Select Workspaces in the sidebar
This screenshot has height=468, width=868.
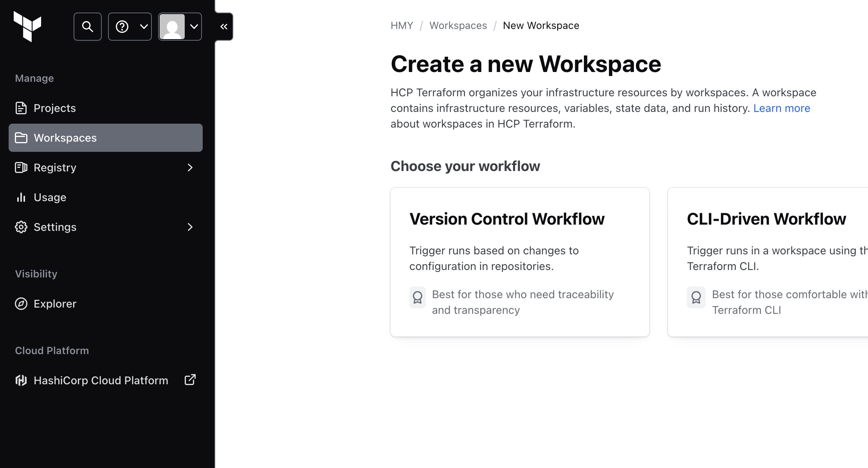106,138
